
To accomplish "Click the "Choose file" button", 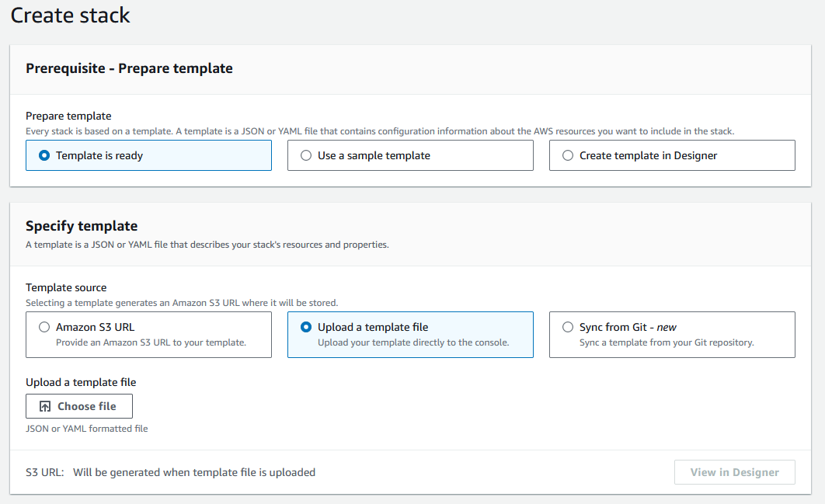I will point(78,405).
